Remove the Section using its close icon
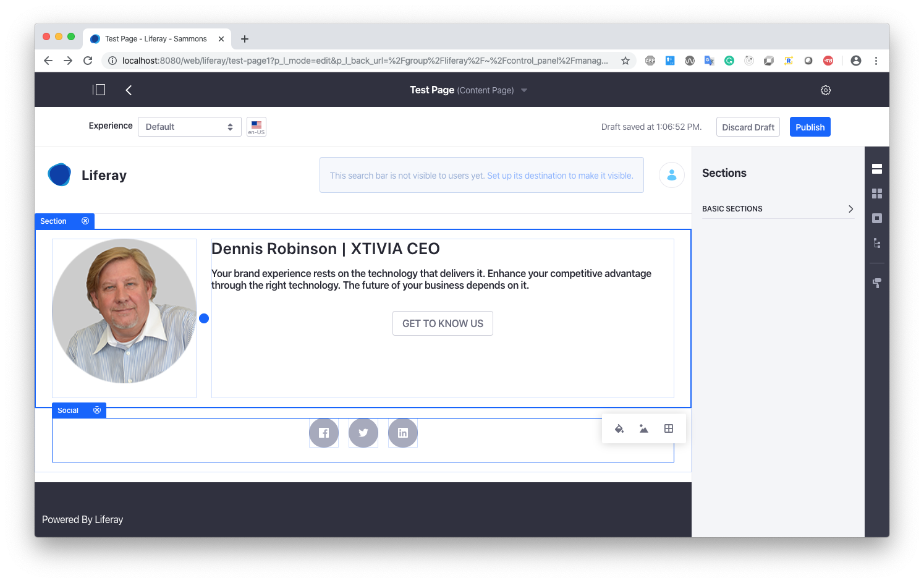This screenshot has height=583, width=924. pyautogui.click(x=85, y=221)
